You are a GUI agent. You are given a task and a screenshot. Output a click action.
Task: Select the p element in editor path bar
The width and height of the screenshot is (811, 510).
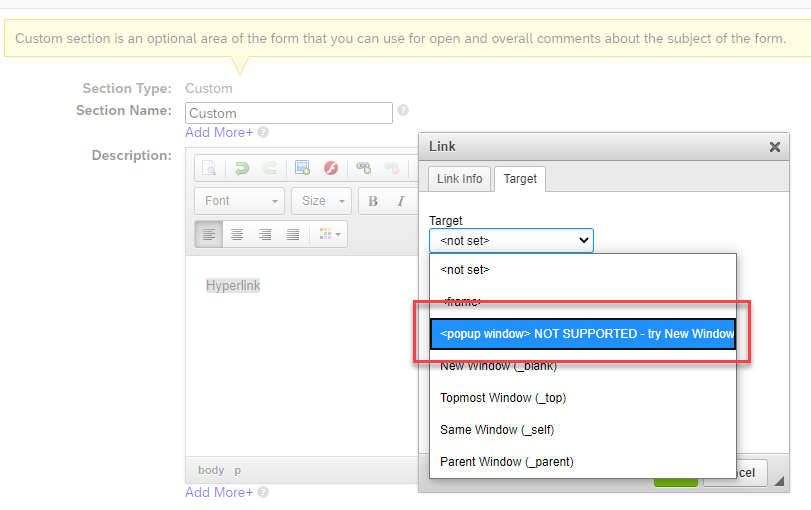tap(237, 471)
